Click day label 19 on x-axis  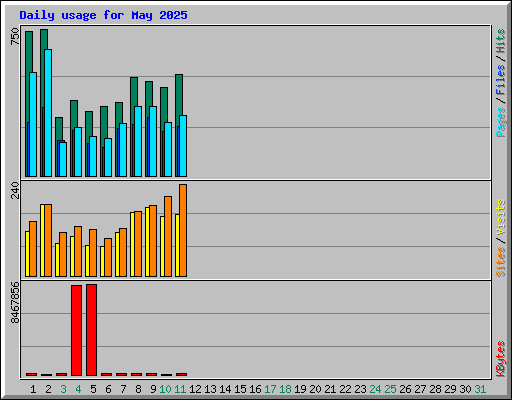tap(300, 389)
